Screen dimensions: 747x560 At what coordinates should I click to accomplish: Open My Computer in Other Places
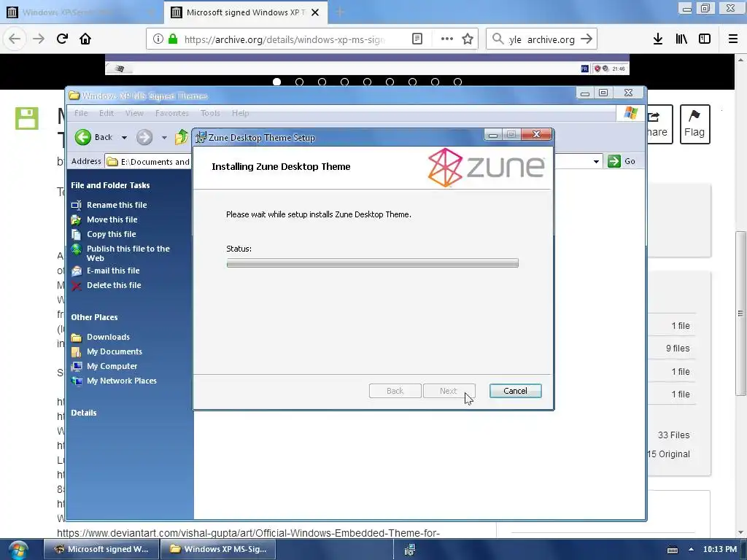pyautogui.click(x=112, y=366)
